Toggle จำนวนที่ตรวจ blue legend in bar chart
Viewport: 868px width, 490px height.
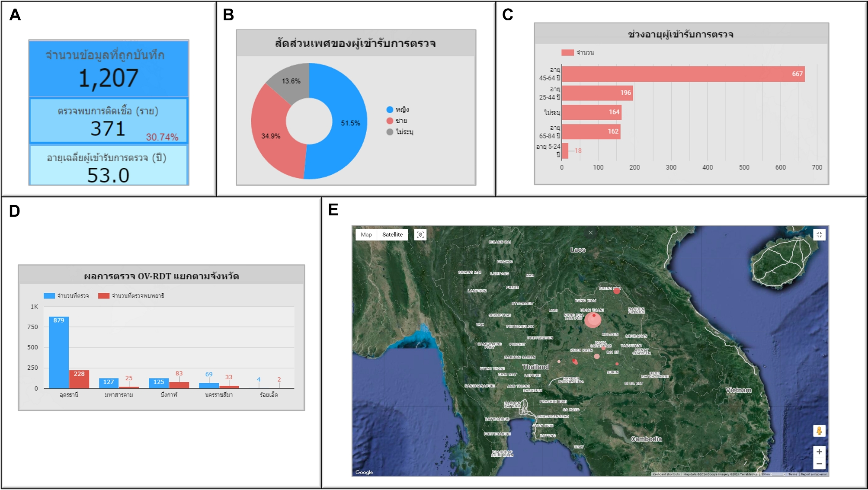(67, 296)
